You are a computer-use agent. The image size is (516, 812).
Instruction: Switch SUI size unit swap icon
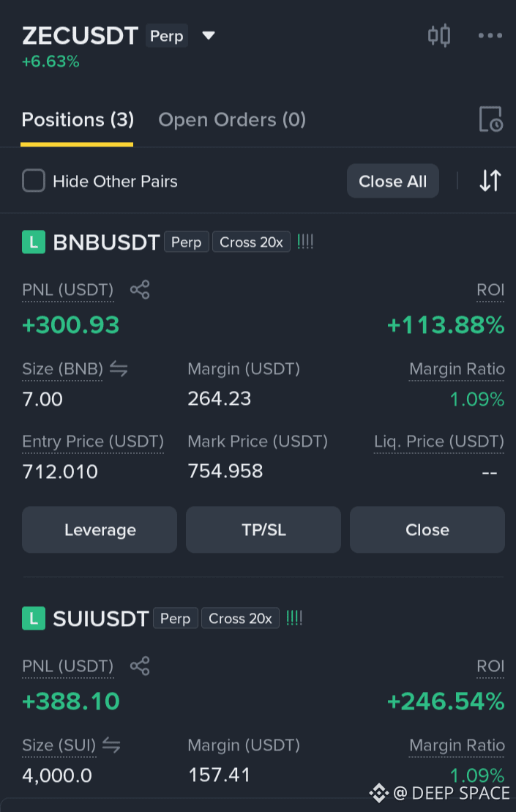tap(111, 745)
